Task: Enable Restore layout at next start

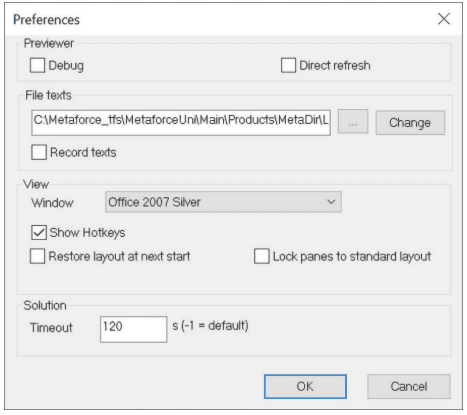Action: (x=37, y=256)
